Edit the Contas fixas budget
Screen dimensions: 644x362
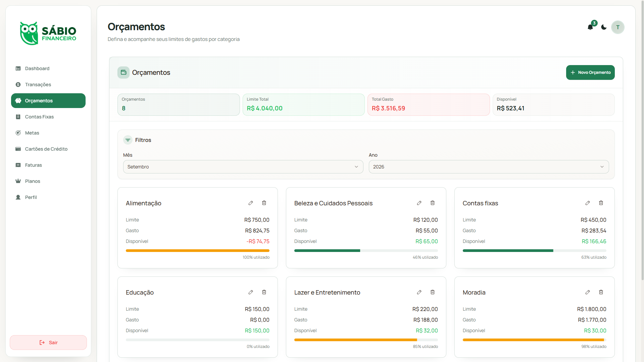coord(588,203)
